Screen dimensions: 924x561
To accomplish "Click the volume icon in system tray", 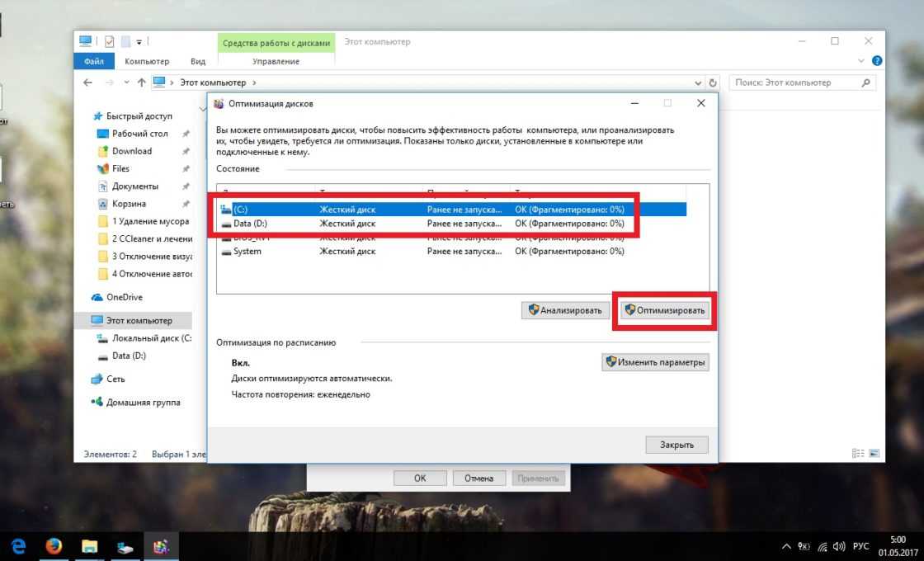I will pyautogui.click(x=839, y=546).
